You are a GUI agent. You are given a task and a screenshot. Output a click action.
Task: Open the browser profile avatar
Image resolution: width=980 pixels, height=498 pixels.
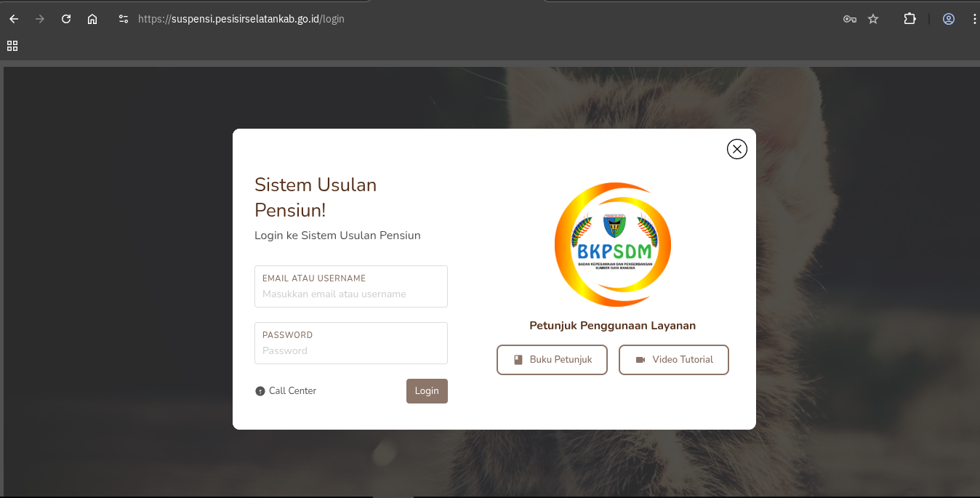click(949, 19)
